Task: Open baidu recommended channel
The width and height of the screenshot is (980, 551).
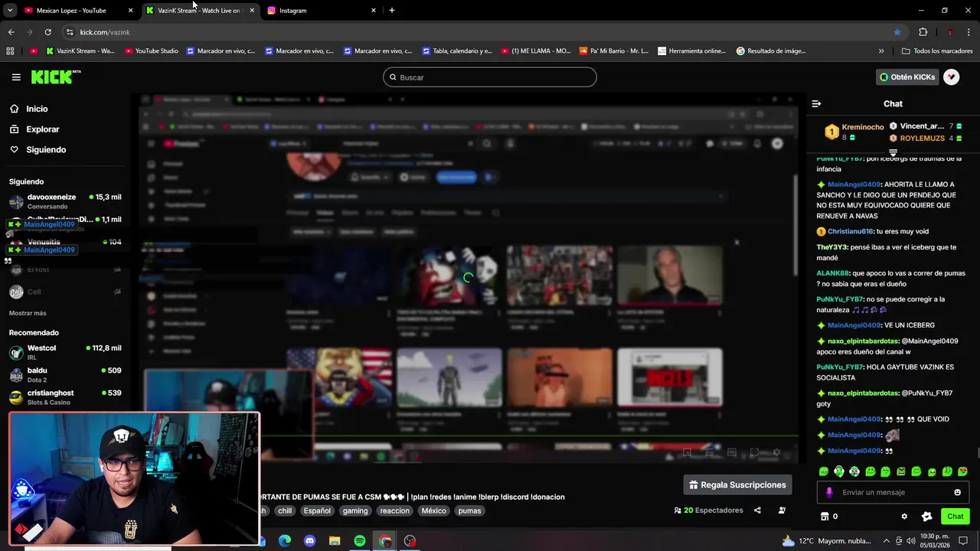Action: click(x=65, y=374)
